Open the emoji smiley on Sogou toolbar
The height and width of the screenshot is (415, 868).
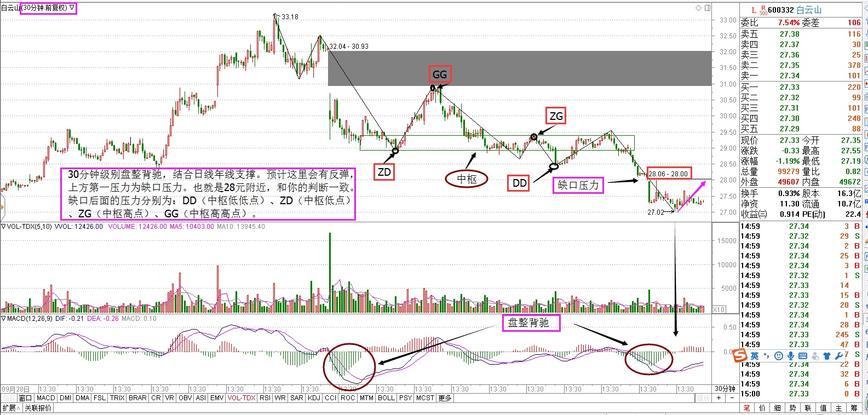pos(779,356)
